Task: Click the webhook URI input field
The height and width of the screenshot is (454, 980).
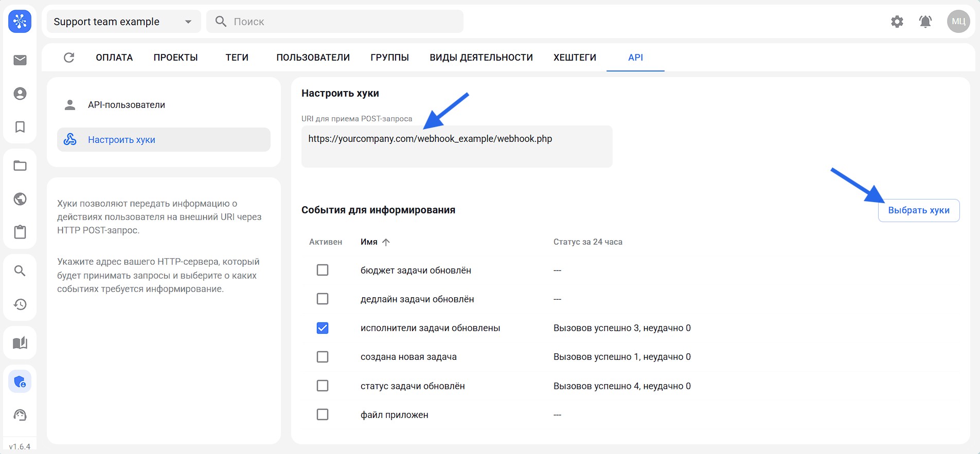Action: [456, 146]
